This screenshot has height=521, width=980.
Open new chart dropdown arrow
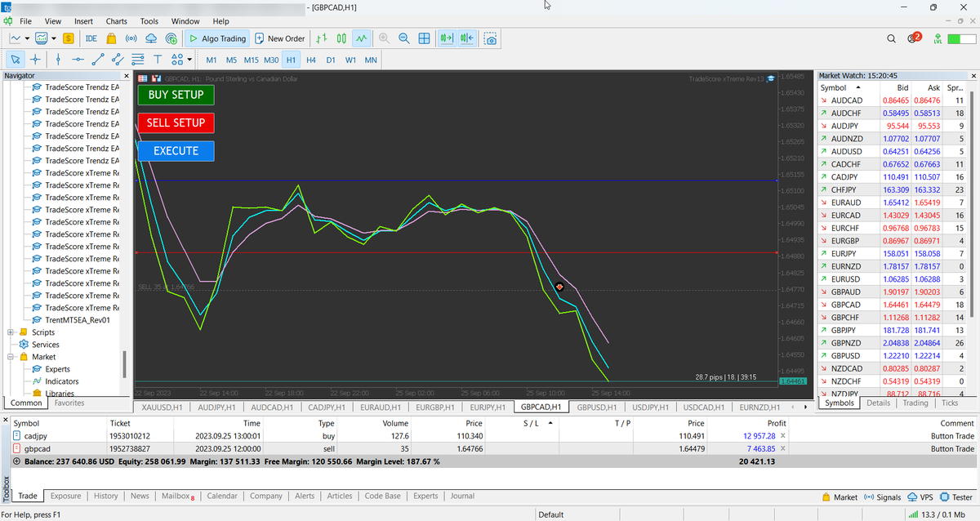[27, 38]
